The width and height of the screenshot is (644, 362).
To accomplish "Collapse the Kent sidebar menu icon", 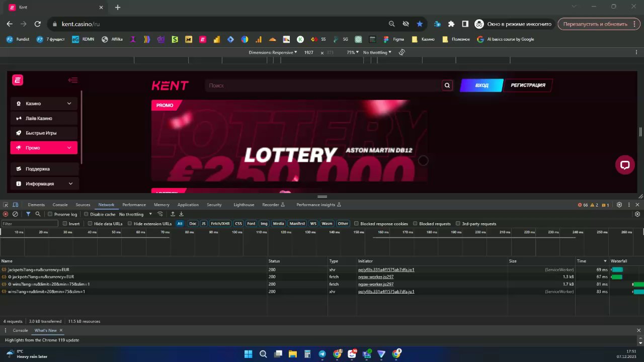I will pos(73,80).
